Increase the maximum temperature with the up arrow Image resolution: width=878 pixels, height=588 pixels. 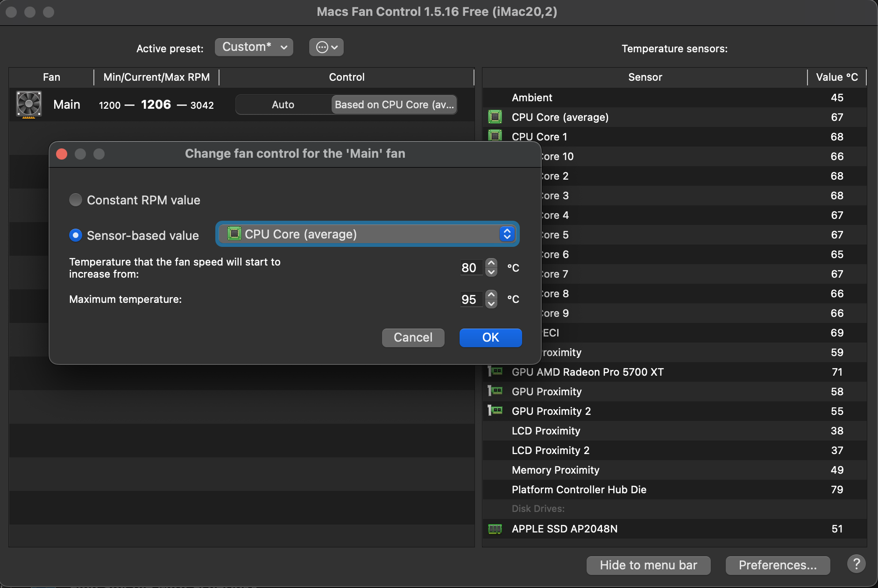pyautogui.click(x=491, y=294)
